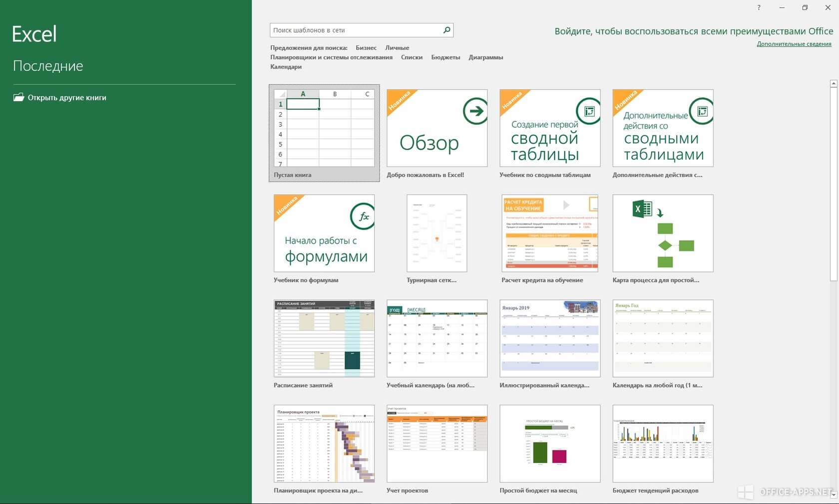Click the vertical scrollbar thumb

point(833,184)
